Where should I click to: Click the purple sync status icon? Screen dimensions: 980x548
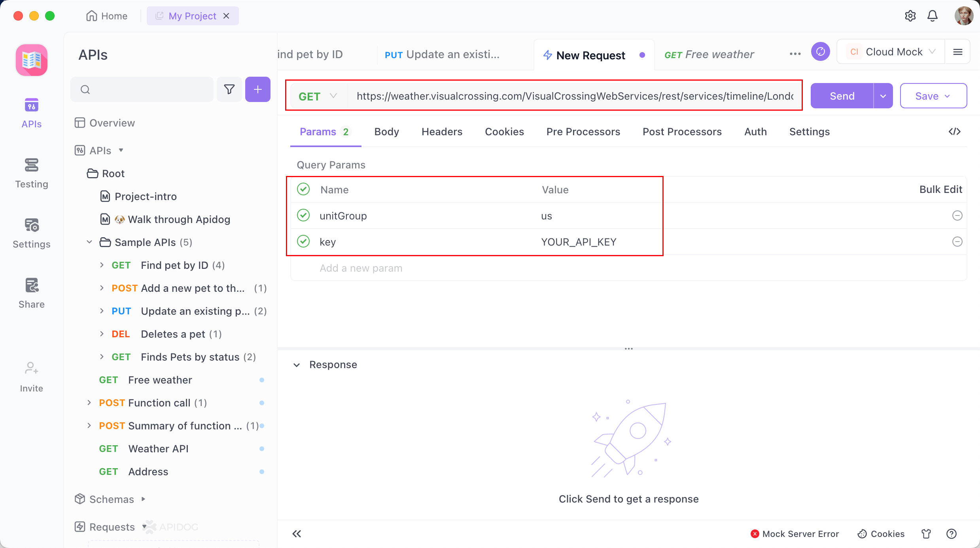pos(821,51)
